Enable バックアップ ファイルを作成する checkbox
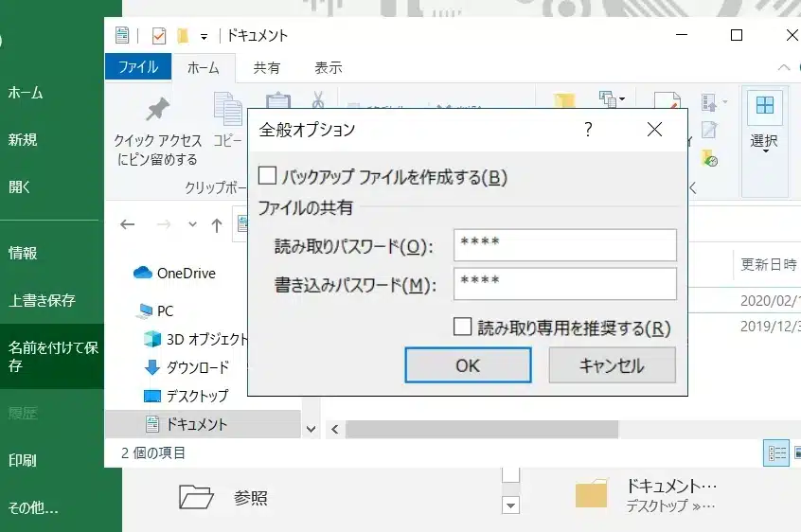This screenshot has height=532, width=801. [x=267, y=175]
